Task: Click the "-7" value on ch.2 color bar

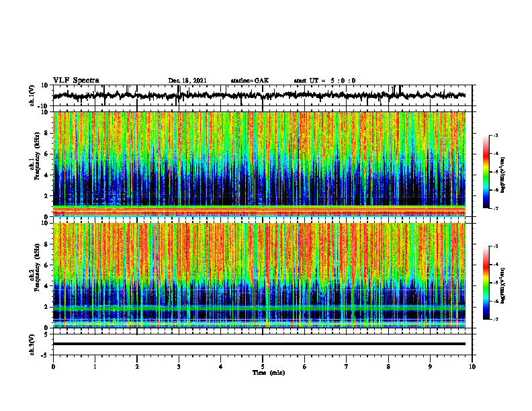Action: pos(496,319)
